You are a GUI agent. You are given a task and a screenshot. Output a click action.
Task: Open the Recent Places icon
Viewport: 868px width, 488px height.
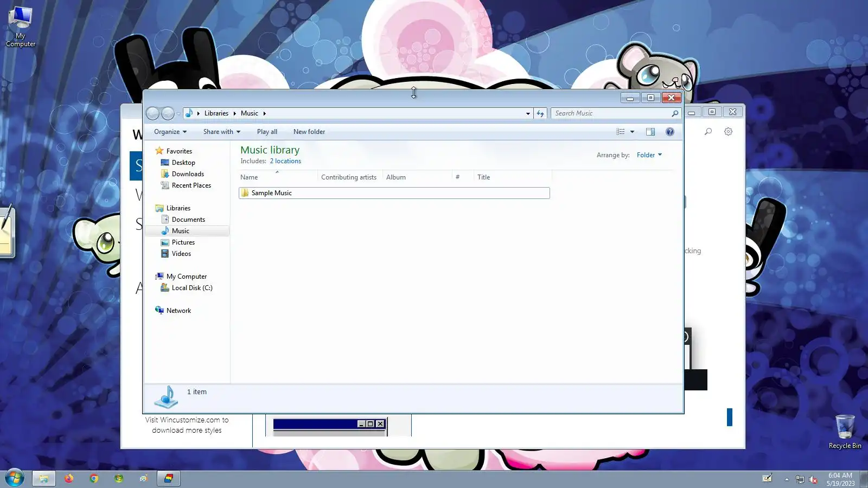point(165,185)
